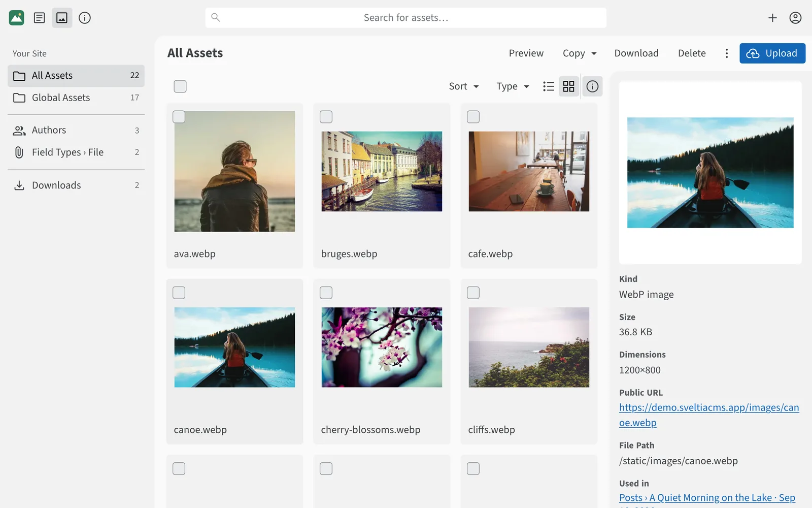Check the bruges.webp checkbox
This screenshot has width=812, height=508.
click(326, 117)
